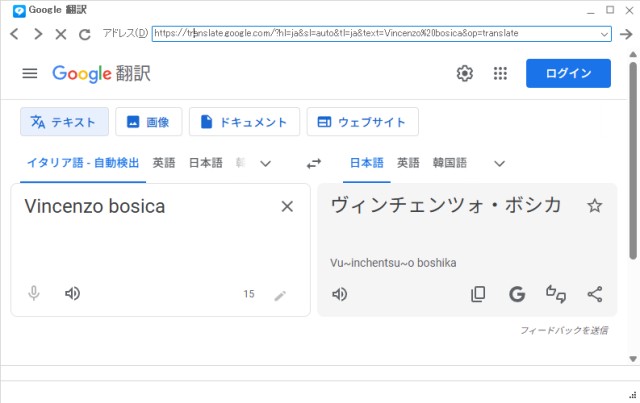The width and height of the screenshot is (640, 403).
Task: Search translation with Google G icon
Action: tap(517, 294)
